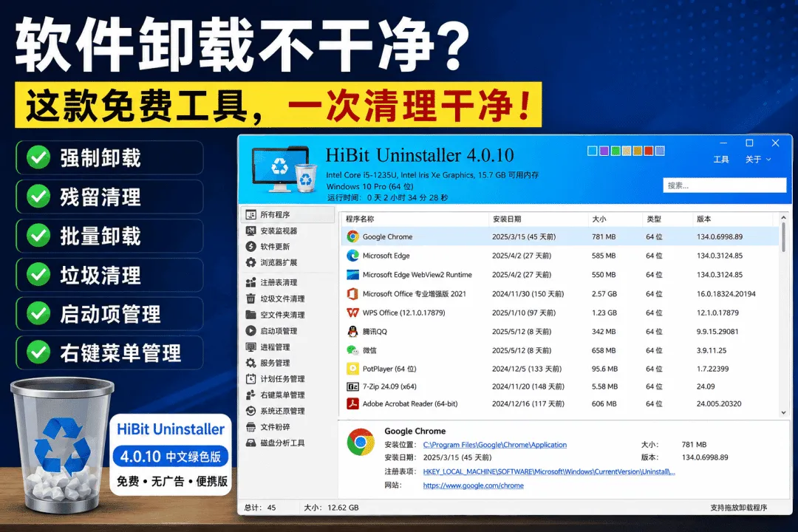Select the Adobe Acrobat Reader icon

coord(352,403)
